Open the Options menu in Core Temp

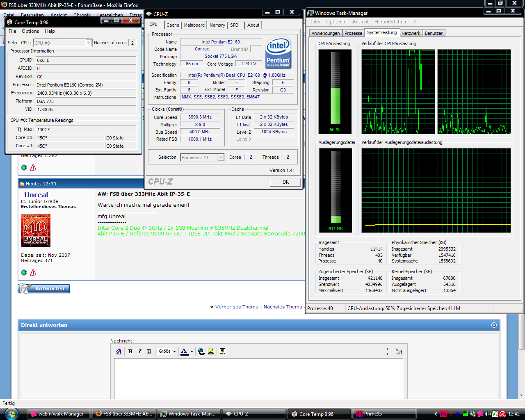(30, 31)
